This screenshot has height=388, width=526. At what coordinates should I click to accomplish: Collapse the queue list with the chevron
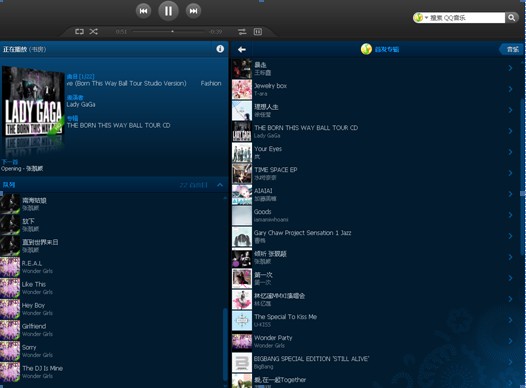coord(220,185)
